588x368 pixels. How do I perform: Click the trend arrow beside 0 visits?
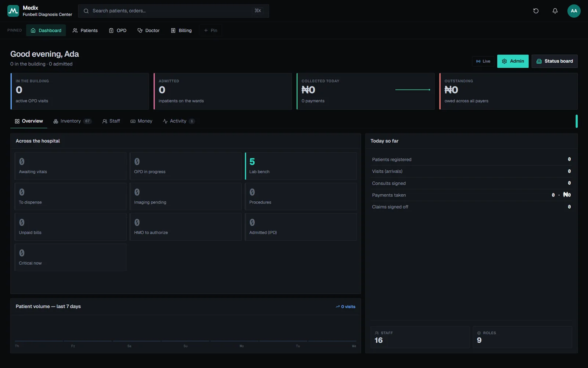tap(337, 307)
